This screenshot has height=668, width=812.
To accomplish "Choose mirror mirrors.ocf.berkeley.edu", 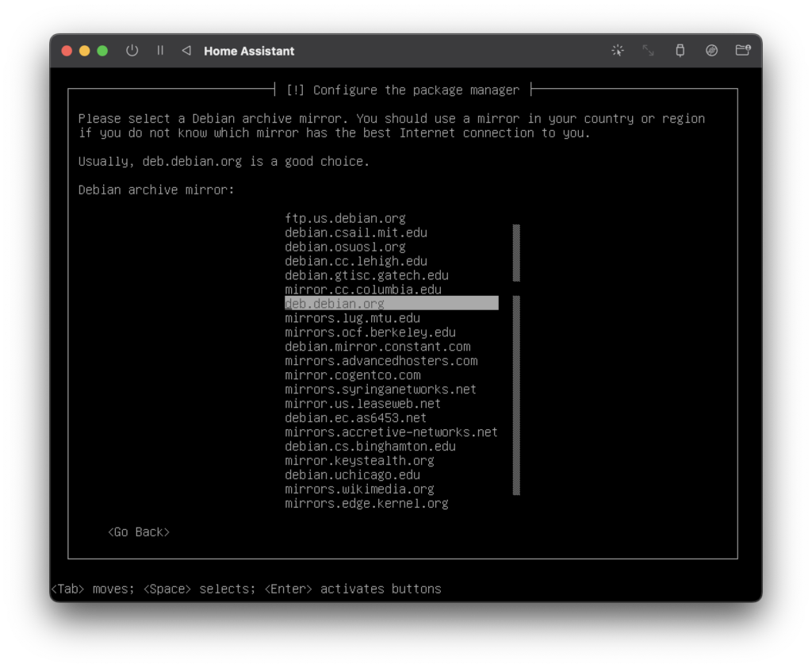I will [370, 332].
